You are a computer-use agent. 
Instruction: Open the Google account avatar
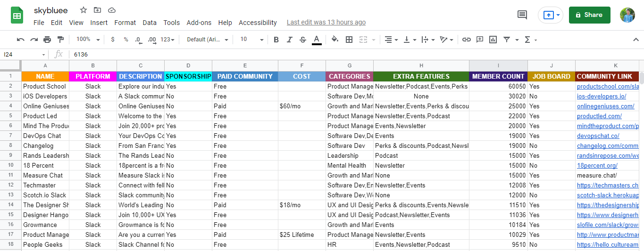[x=627, y=15]
